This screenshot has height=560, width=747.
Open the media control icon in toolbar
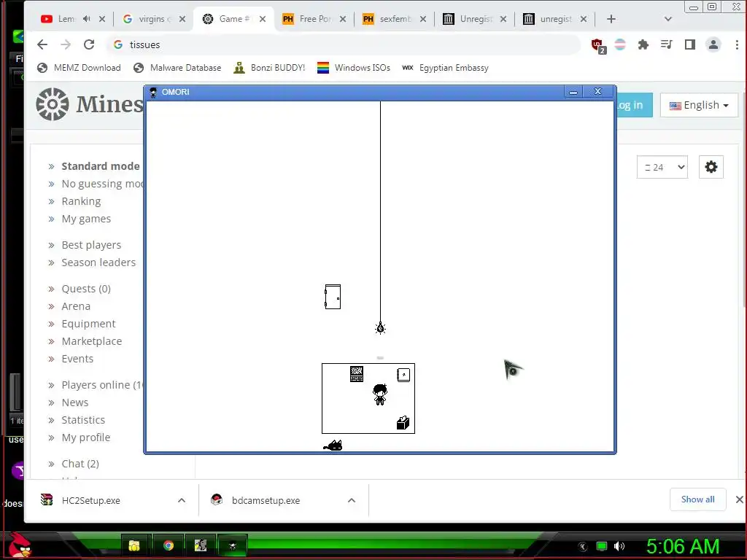point(667,44)
